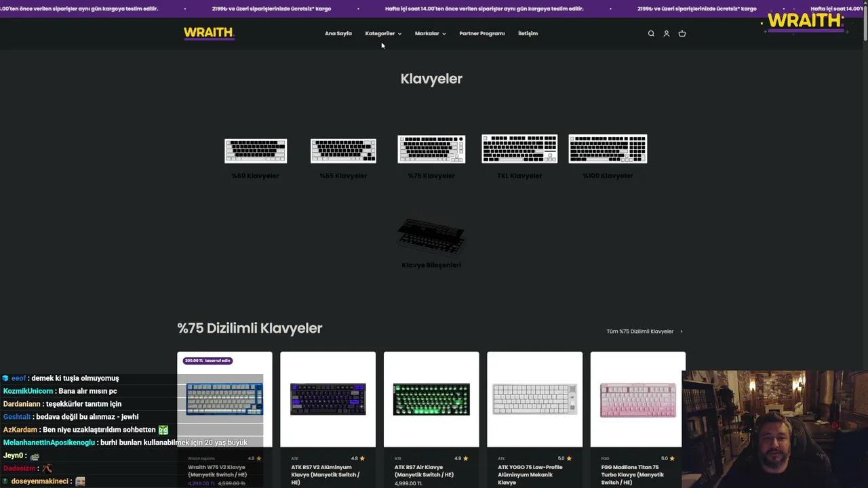The image size is (868, 488).
Task: Expand the Markalar dropdown menu
Action: (430, 33)
